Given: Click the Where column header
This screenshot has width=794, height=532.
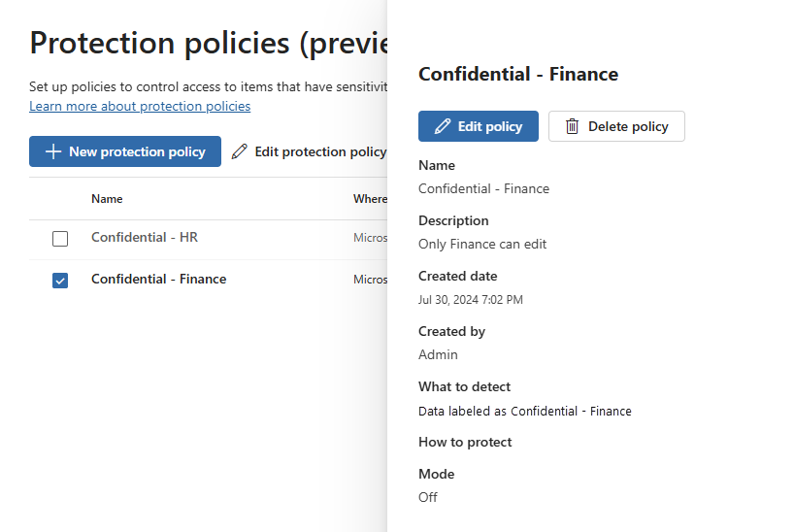Looking at the screenshot, I should coord(370,199).
